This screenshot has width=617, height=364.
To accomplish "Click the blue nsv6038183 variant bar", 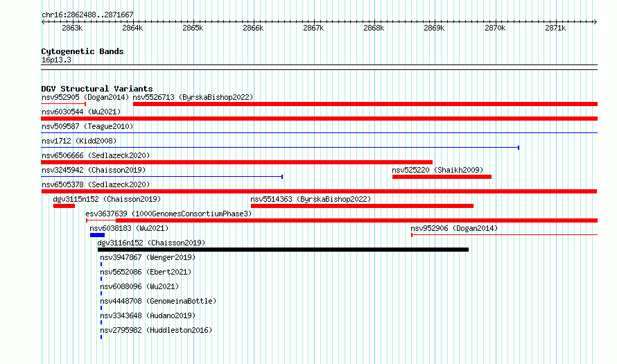I will [x=97, y=235].
